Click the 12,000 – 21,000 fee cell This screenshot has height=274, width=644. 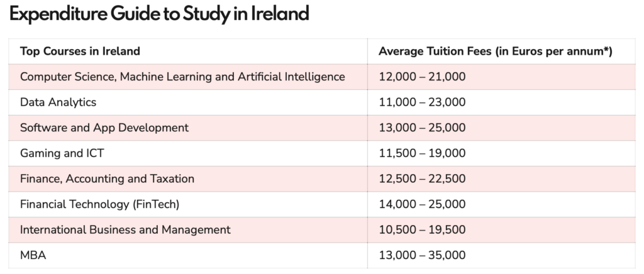pos(422,77)
